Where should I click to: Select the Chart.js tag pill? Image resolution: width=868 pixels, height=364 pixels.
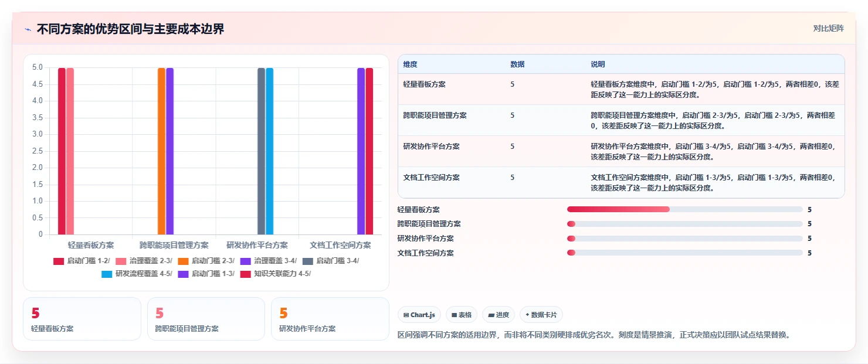click(419, 315)
